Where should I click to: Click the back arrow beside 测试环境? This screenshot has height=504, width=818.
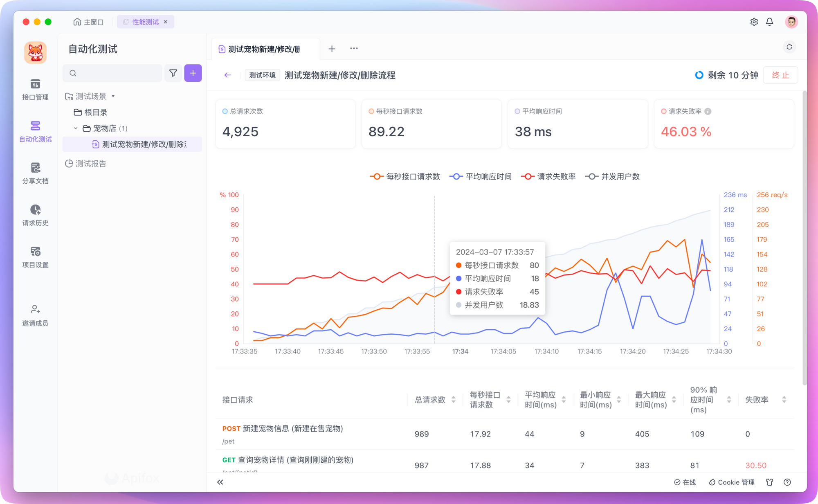[228, 75]
